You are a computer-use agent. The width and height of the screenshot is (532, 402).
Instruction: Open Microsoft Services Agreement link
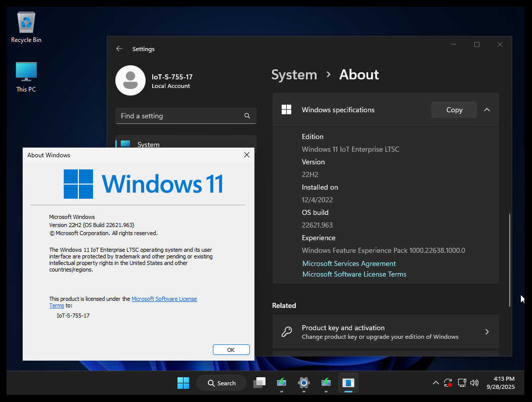[x=349, y=263]
